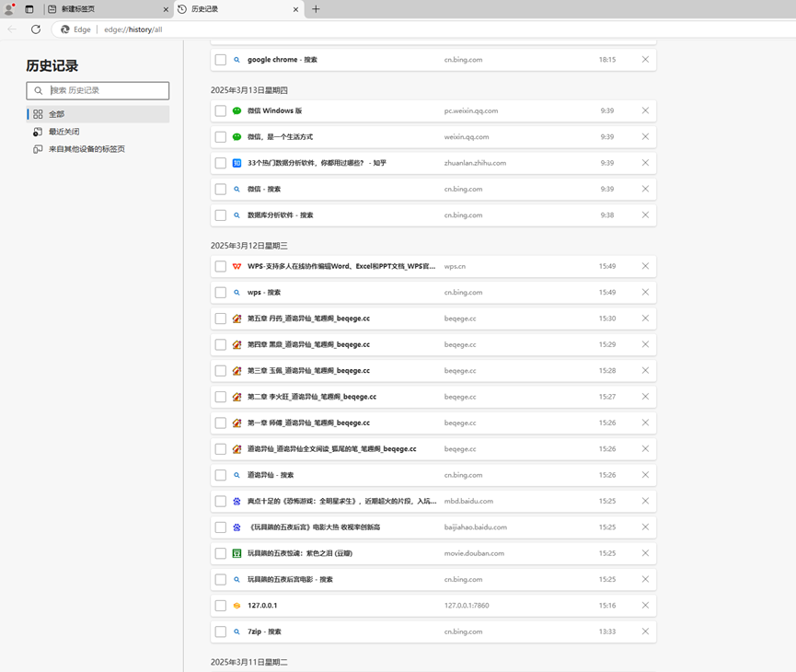
Task: Select 全部 in history sidebar
Action: [98, 114]
